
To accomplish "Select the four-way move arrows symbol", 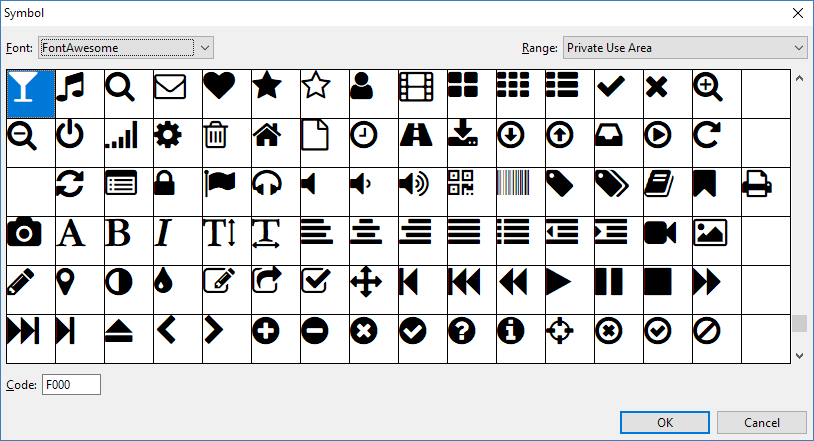I will 374,289.
